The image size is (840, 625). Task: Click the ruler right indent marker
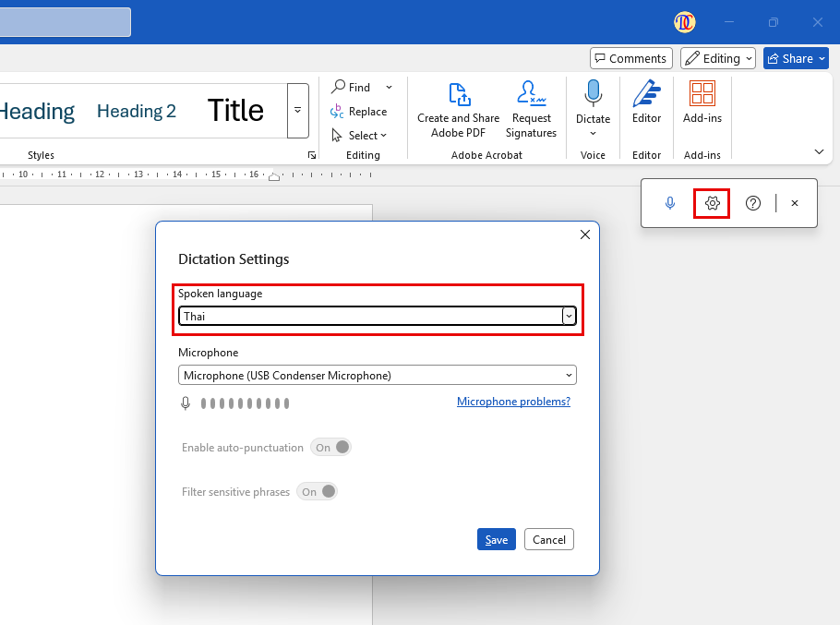point(274,176)
